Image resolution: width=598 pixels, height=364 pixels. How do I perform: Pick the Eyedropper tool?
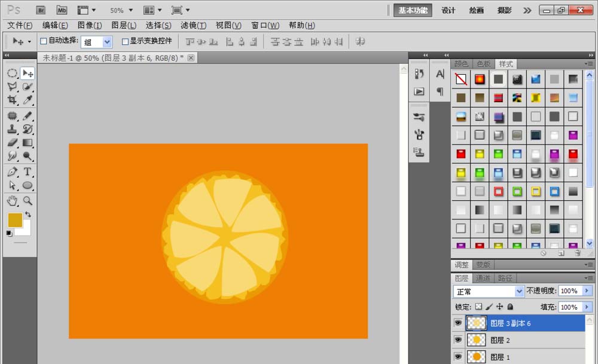click(x=28, y=100)
